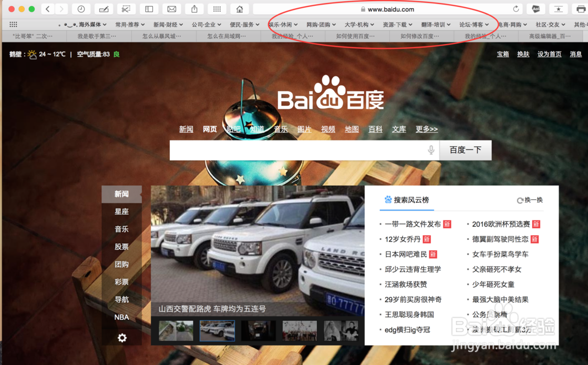Click the 换一换 refresh icon
This screenshot has width=588, height=365.
pos(520,200)
